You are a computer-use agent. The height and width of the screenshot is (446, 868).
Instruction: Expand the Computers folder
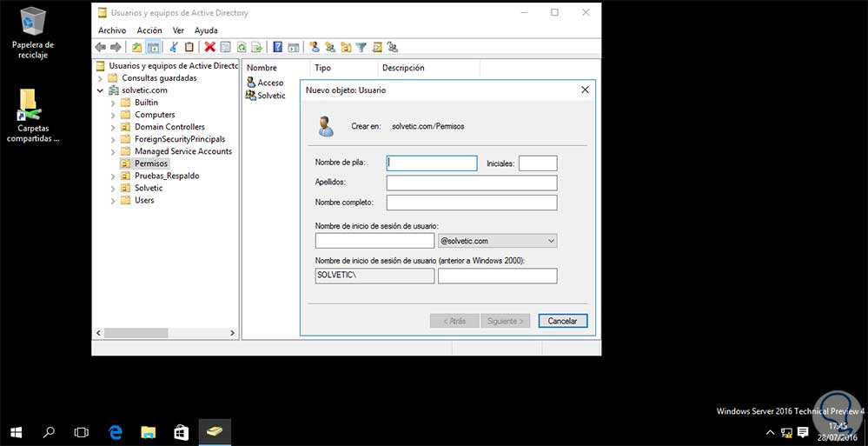pyautogui.click(x=113, y=115)
